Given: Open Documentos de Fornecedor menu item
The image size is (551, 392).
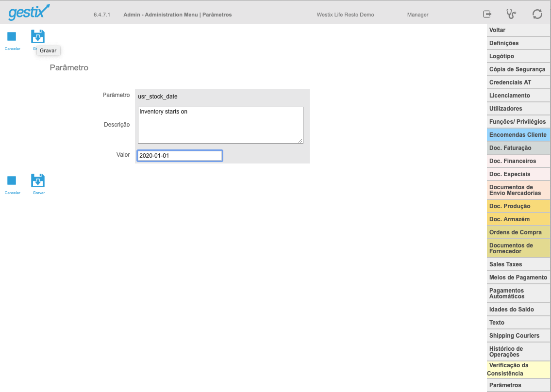Looking at the screenshot, I should pyautogui.click(x=518, y=248).
